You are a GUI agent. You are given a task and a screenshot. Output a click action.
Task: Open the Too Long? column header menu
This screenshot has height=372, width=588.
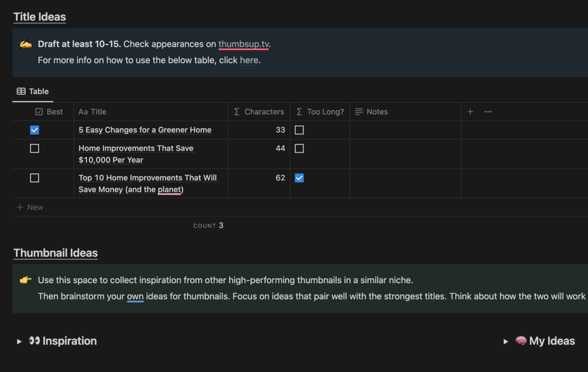click(x=320, y=112)
